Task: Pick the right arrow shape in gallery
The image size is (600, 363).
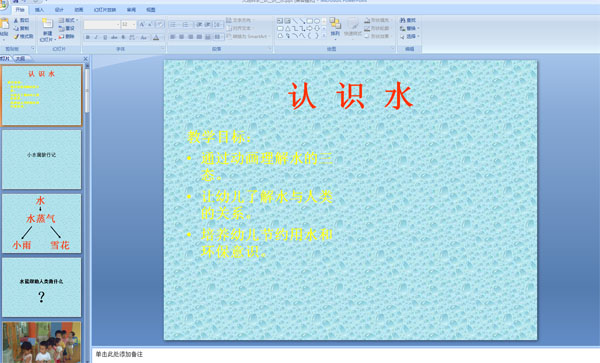Action: pos(310,29)
